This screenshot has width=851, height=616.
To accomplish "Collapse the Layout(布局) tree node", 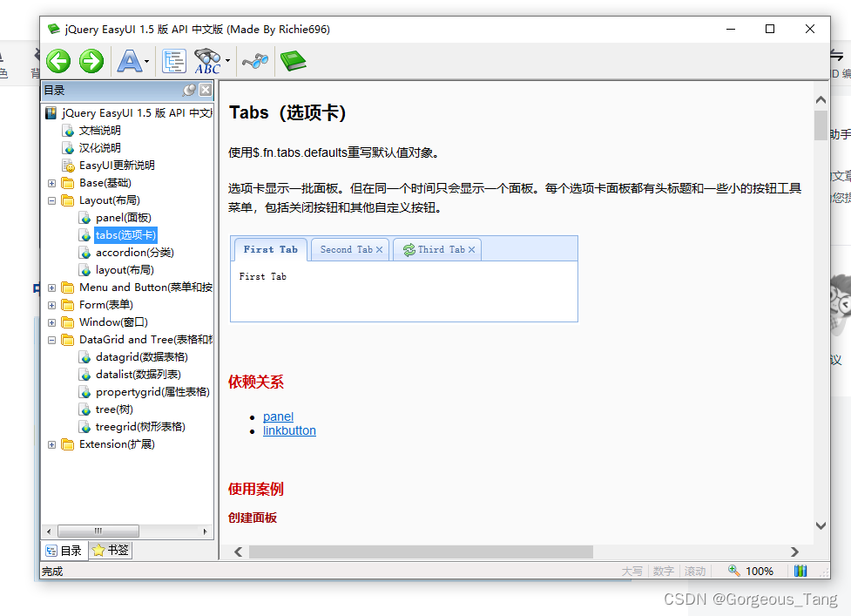I will pyautogui.click(x=51, y=200).
